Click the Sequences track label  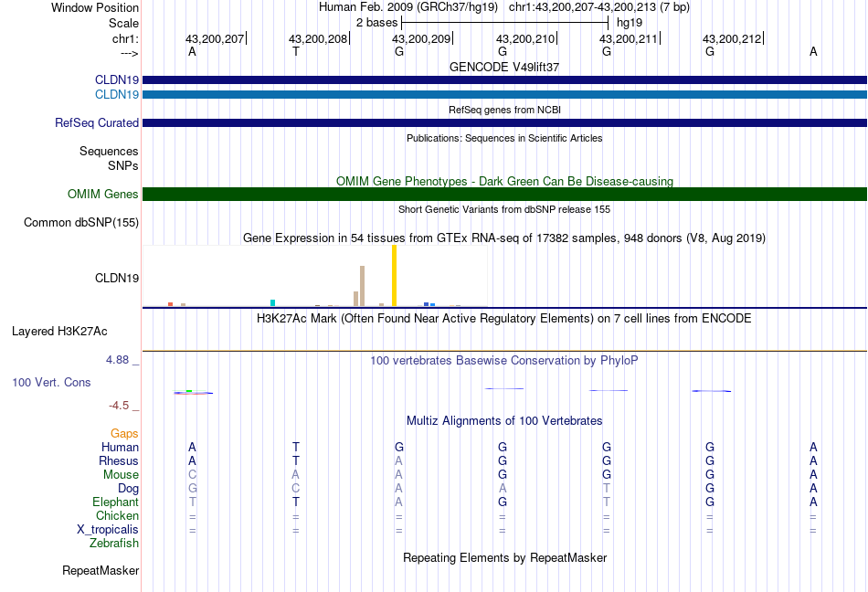click(x=109, y=151)
